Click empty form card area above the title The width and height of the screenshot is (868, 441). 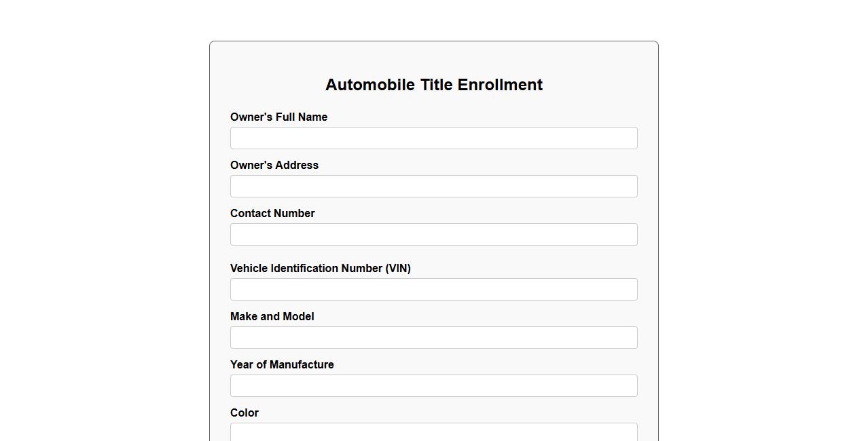433,58
